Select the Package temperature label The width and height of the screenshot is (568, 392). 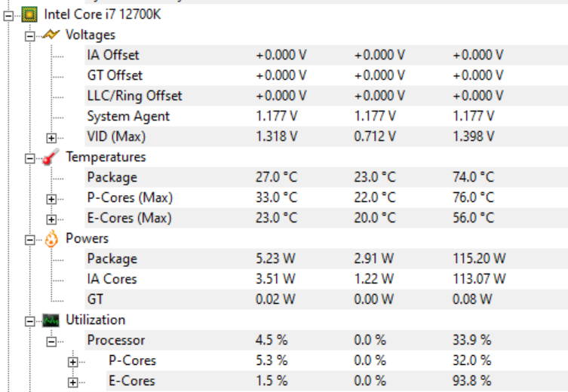pos(112,177)
